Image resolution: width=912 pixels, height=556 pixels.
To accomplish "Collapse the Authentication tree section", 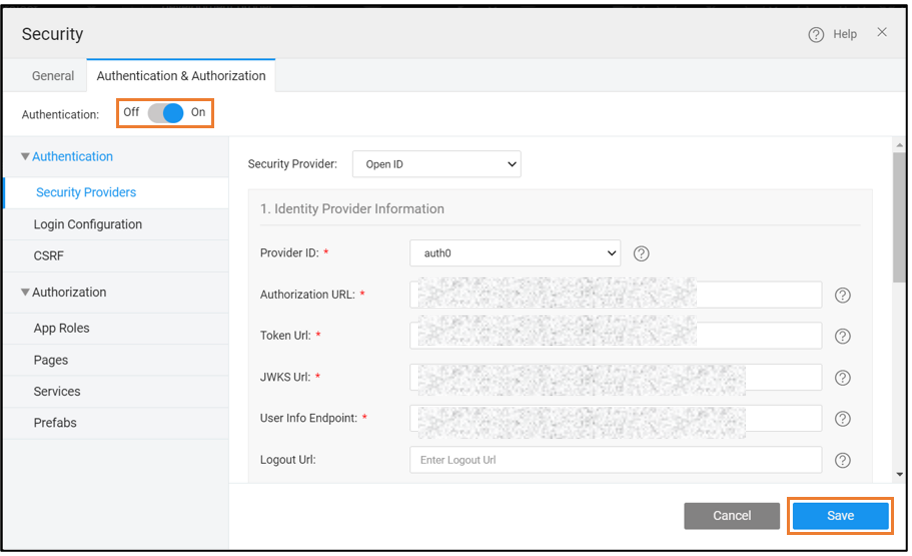I will [x=26, y=157].
